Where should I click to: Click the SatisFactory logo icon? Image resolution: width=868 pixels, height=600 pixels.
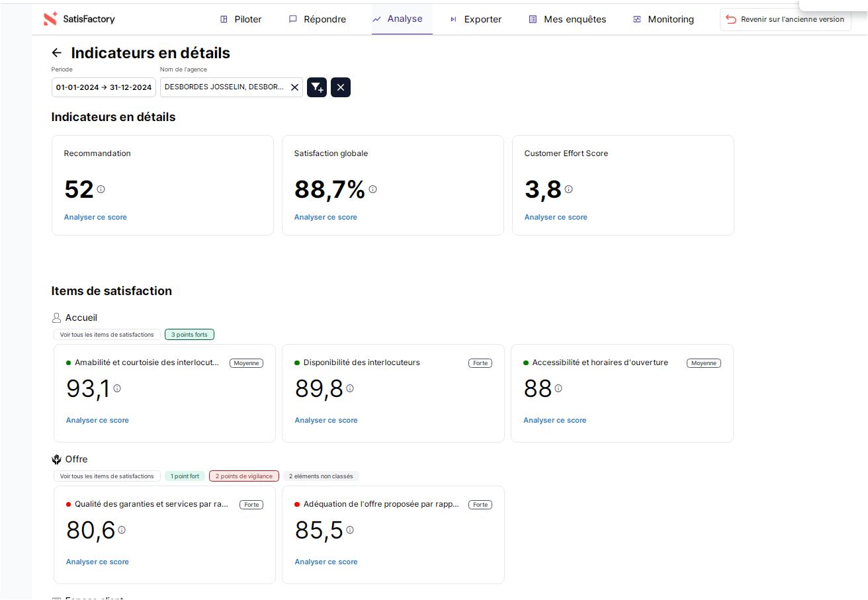click(50, 19)
